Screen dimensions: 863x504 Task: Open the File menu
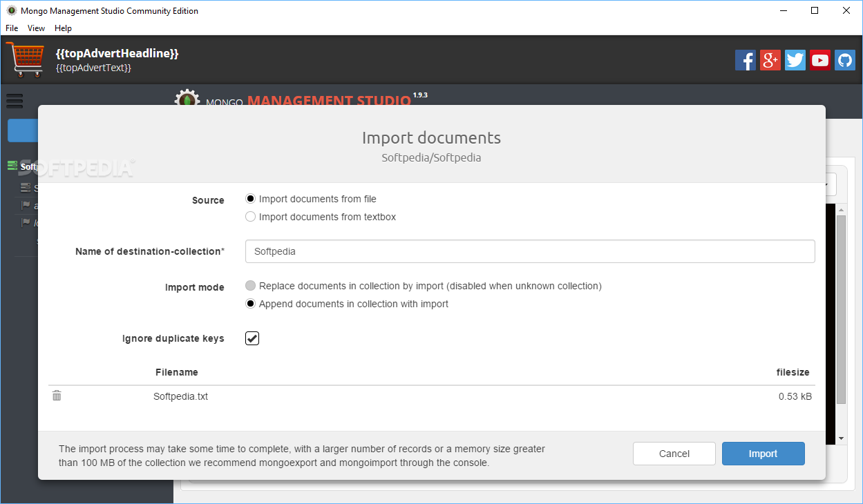pyautogui.click(x=12, y=28)
